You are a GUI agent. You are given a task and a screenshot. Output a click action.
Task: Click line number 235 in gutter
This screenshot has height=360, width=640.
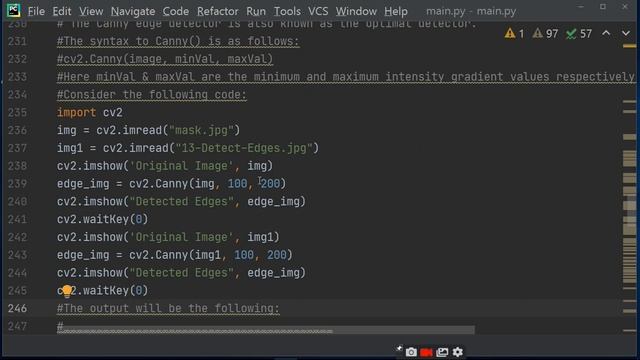click(17, 113)
